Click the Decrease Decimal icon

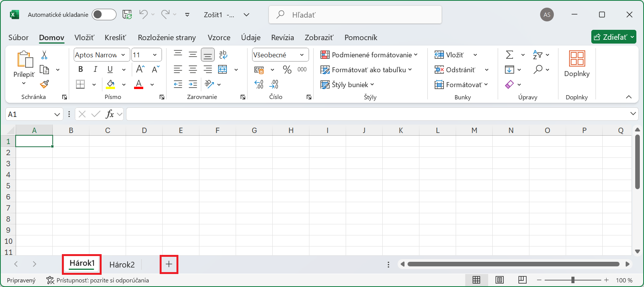point(274,84)
